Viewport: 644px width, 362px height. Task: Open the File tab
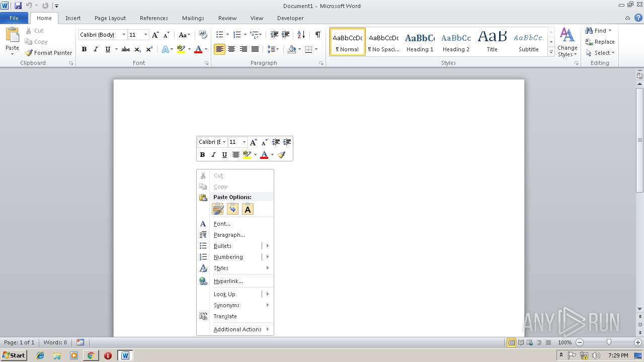click(14, 18)
